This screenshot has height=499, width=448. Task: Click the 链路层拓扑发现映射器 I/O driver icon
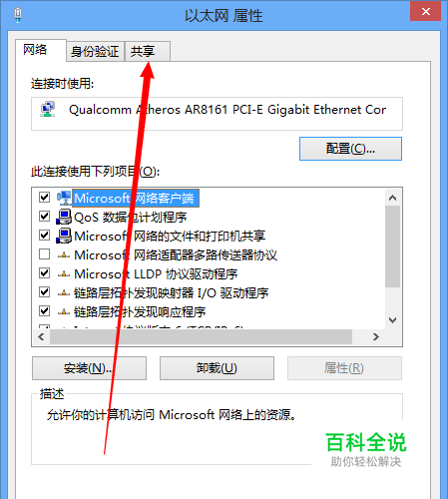click(x=64, y=293)
